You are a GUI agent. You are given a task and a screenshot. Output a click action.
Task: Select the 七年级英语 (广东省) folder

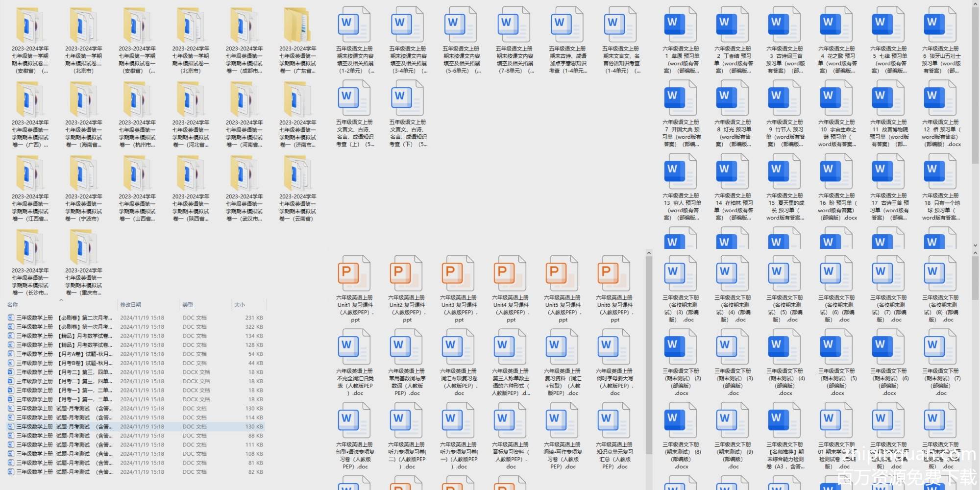[298, 41]
